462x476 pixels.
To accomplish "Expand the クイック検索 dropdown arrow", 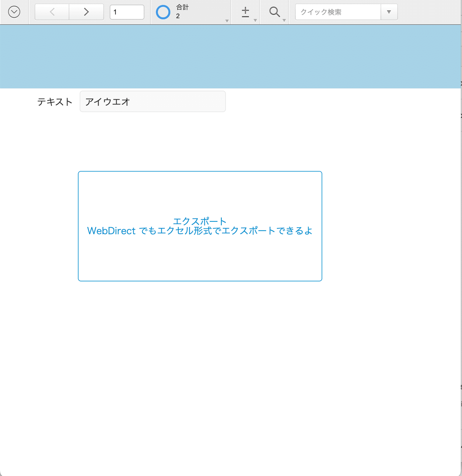I will [389, 12].
